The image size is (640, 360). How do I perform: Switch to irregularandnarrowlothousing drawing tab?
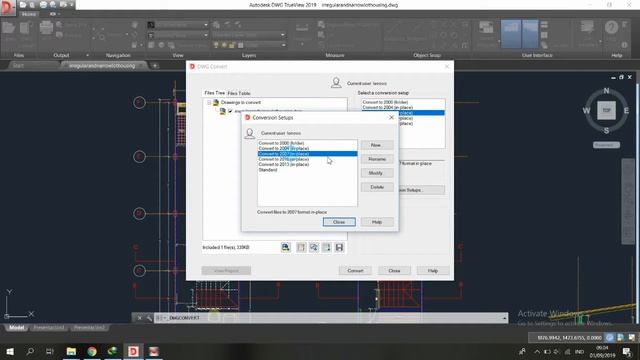pos(102,65)
